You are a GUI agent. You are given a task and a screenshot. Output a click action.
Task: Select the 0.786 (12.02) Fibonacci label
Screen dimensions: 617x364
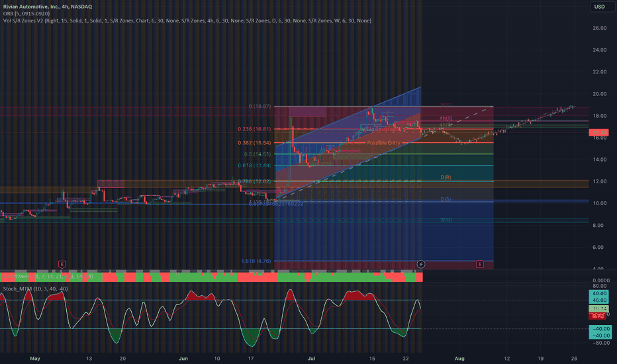coord(254,181)
